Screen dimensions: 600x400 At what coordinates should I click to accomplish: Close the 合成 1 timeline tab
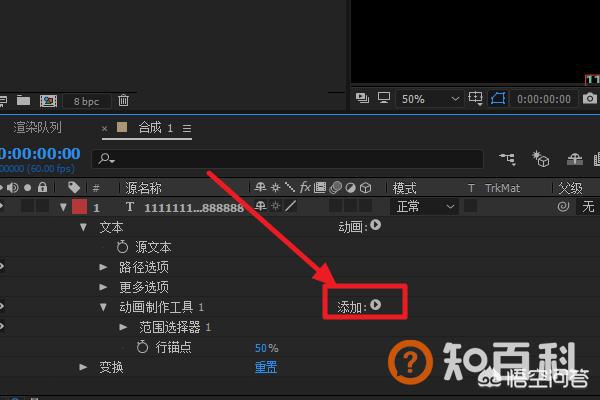pyautogui.click(x=104, y=129)
